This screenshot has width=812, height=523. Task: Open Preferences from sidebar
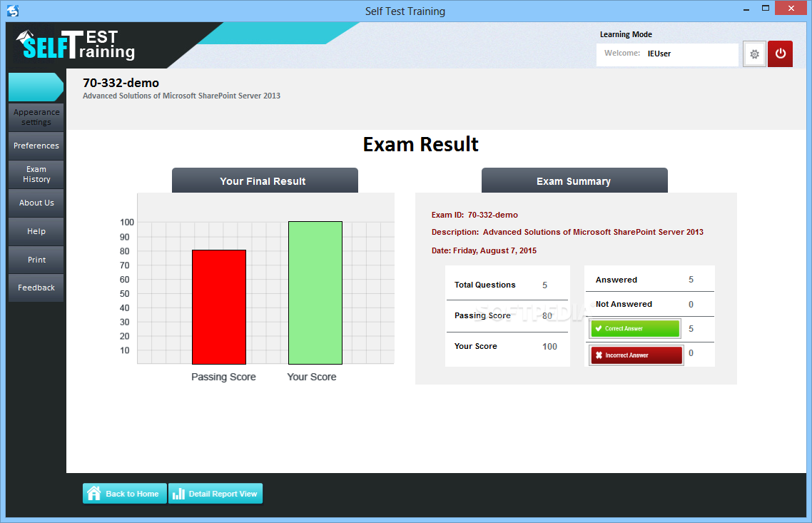click(36, 146)
